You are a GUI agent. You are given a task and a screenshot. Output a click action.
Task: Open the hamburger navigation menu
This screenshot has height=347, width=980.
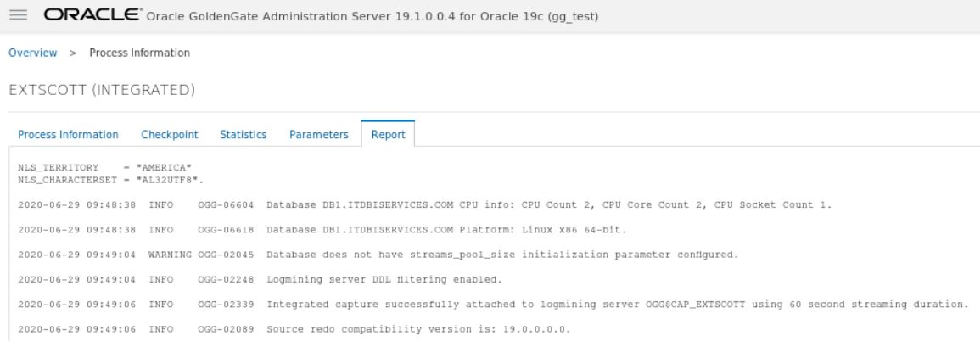click(19, 15)
